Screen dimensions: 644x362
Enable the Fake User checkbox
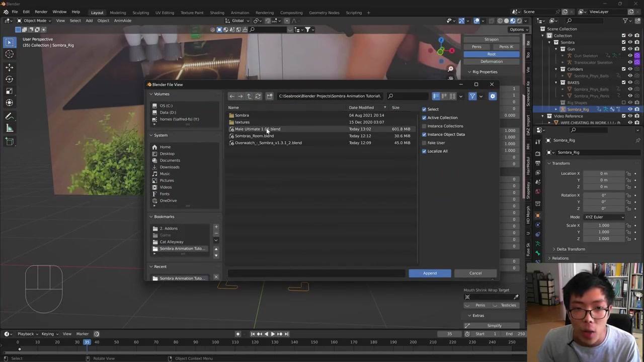pos(424,143)
